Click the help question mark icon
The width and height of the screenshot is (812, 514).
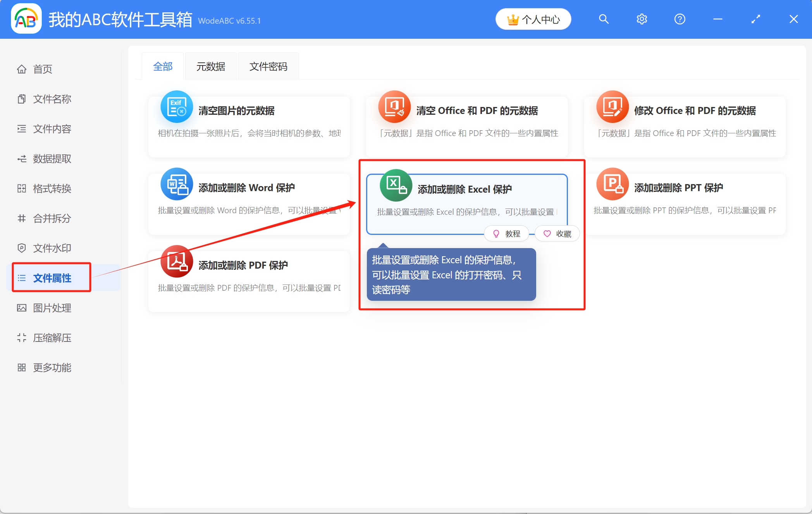pyautogui.click(x=680, y=19)
